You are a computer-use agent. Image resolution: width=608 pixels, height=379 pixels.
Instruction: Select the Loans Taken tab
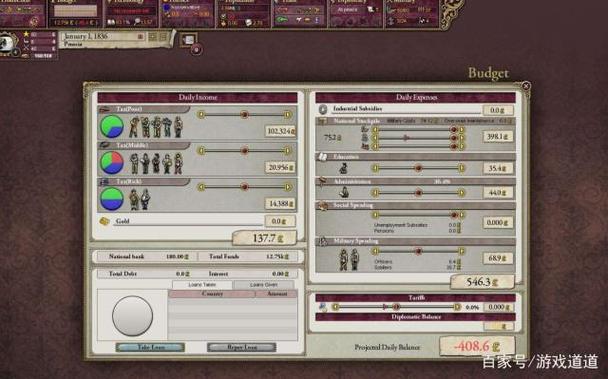(202, 285)
